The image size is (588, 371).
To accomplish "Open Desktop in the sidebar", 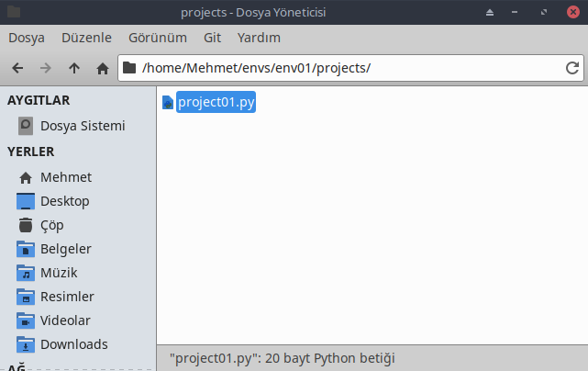I will tap(53, 201).
